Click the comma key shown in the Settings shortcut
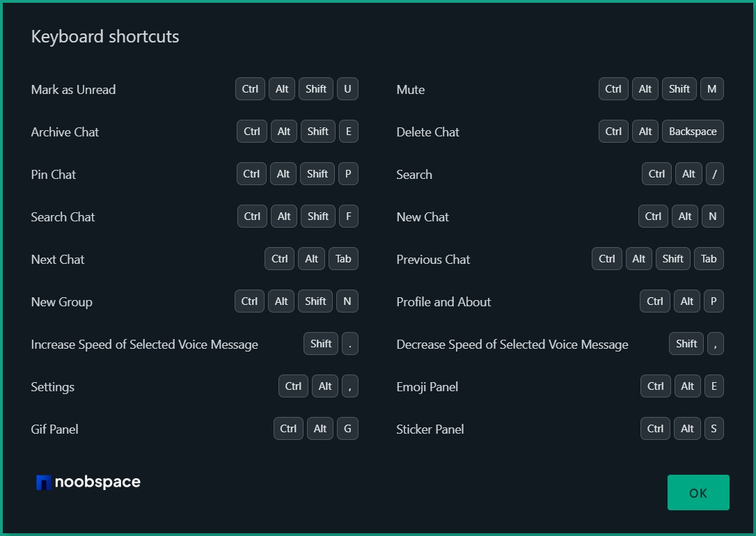The width and height of the screenshot is (756, 536). 349,386
